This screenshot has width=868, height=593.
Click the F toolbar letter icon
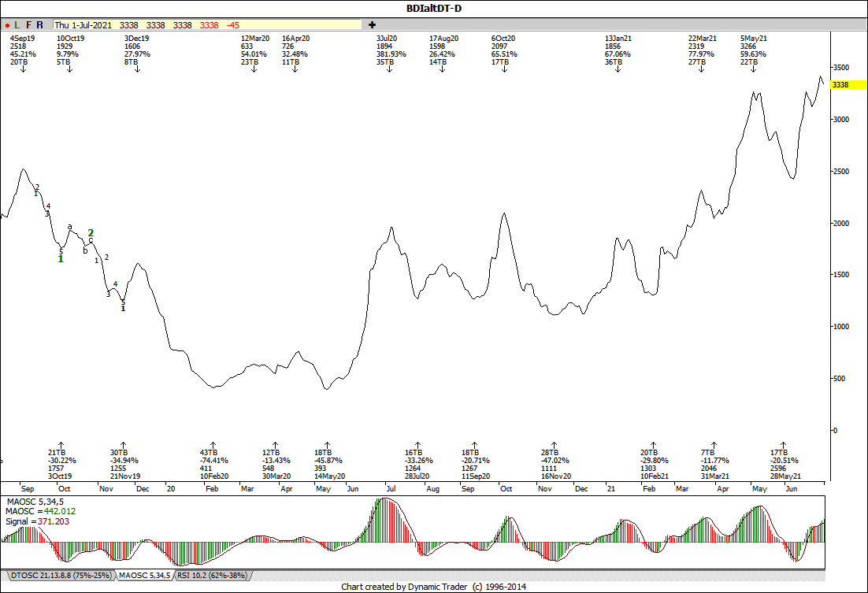[29, 25]
